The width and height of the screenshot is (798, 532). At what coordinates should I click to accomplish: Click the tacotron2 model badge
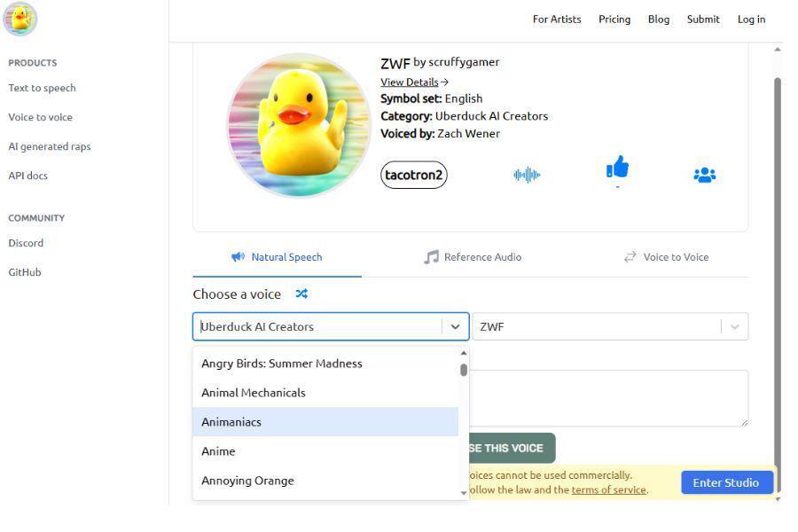(x=414, y=176)
